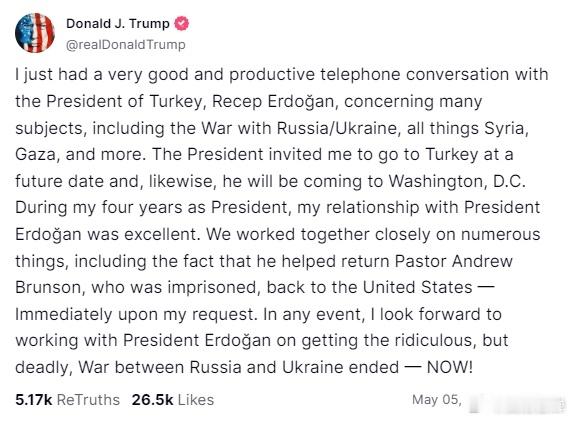Open Donald J. Trump's profile avatar

(x=35, y=32)
